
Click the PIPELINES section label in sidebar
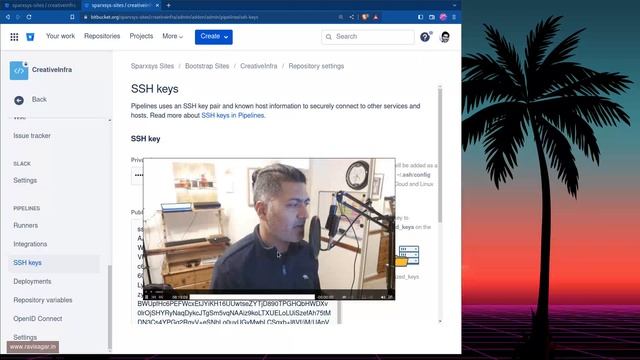pyautogui.click(x=27, y=209)
